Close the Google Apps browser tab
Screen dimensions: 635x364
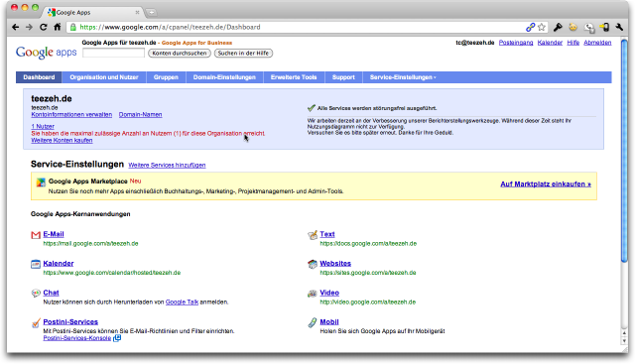click(x=137, y=12)
